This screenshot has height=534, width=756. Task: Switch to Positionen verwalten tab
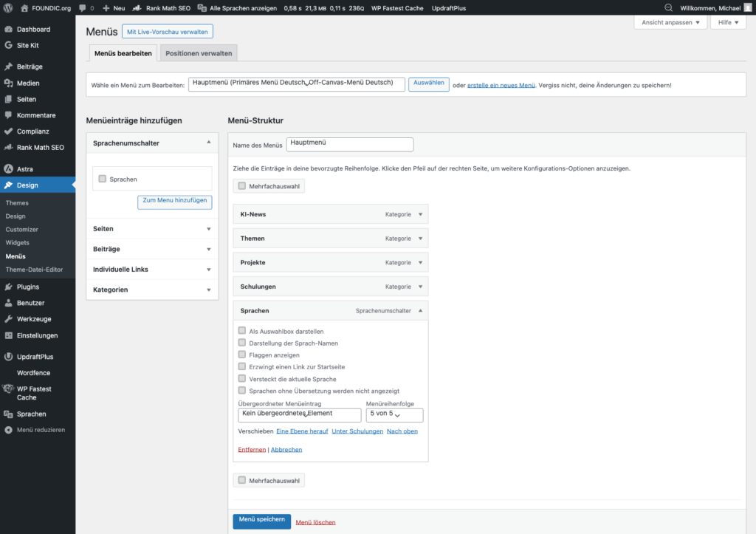pos(199,53)
